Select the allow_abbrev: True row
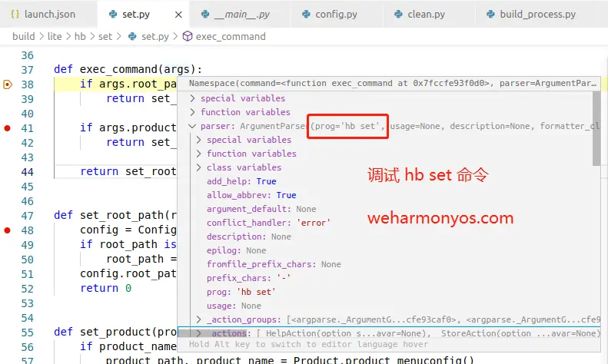Viewport: 608px width, 364px height. point(251,195)
